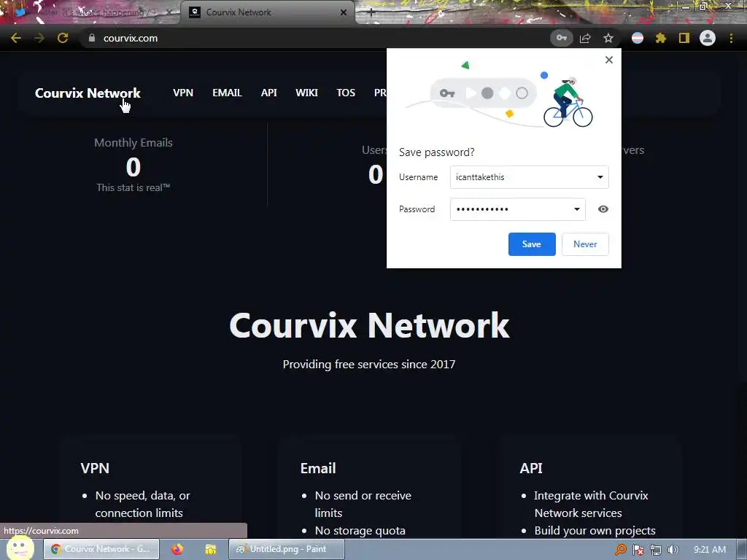Click the courvix.com address bar

coord(314,38)
